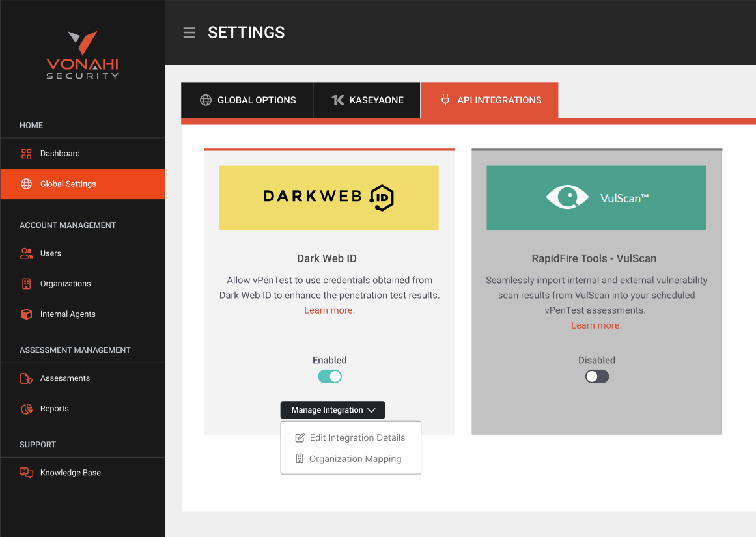Click the Assessments shield icon
This screenshot has height=537, width=756.
click(x=27, y=378)
